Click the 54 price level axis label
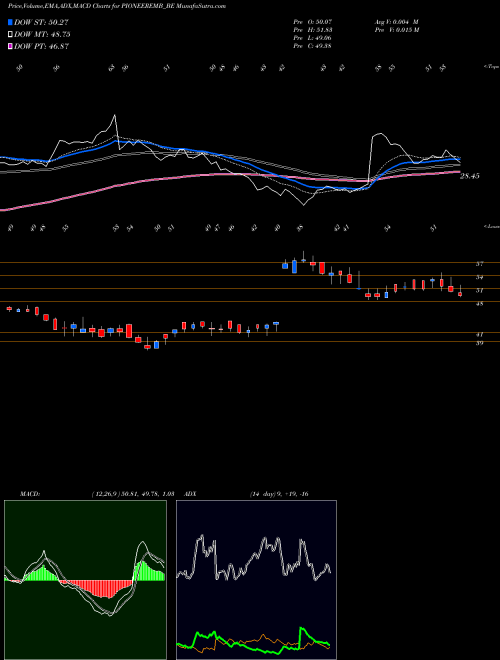This screenshot has width=500, height=660. click(479, 277)
